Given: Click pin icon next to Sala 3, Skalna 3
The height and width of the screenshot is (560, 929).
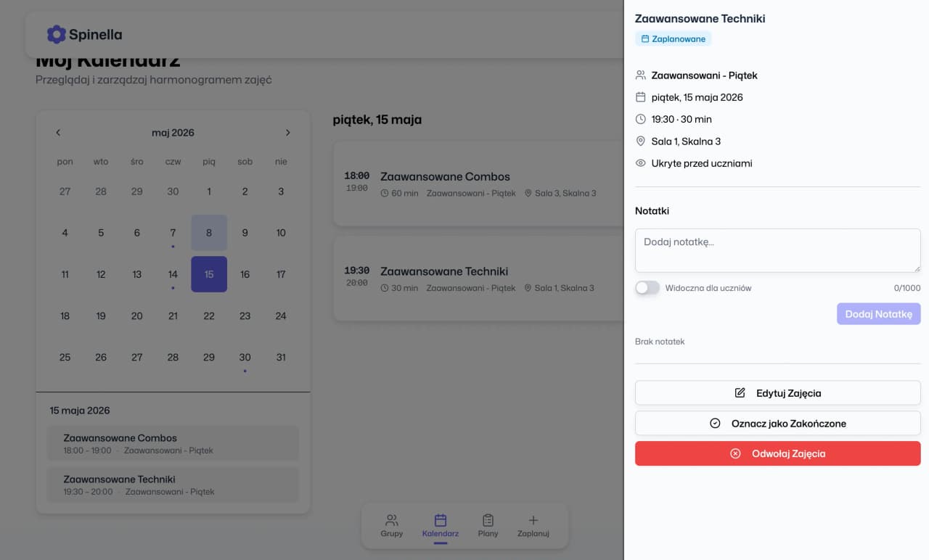Looking at the screenshot, I should point(528,194).
